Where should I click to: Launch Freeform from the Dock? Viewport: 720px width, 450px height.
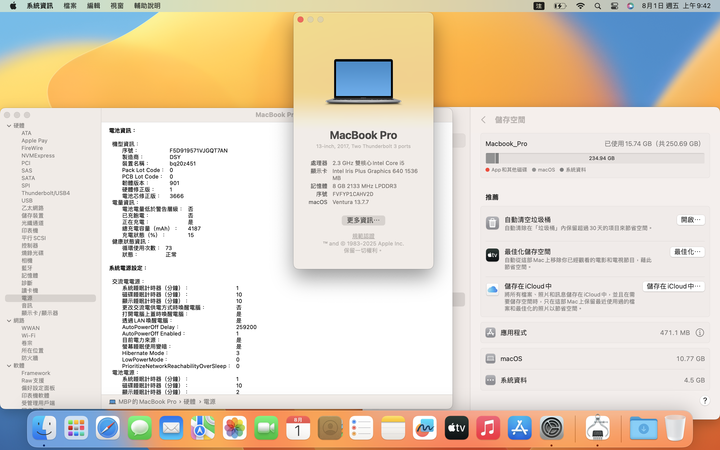point(425,428)
